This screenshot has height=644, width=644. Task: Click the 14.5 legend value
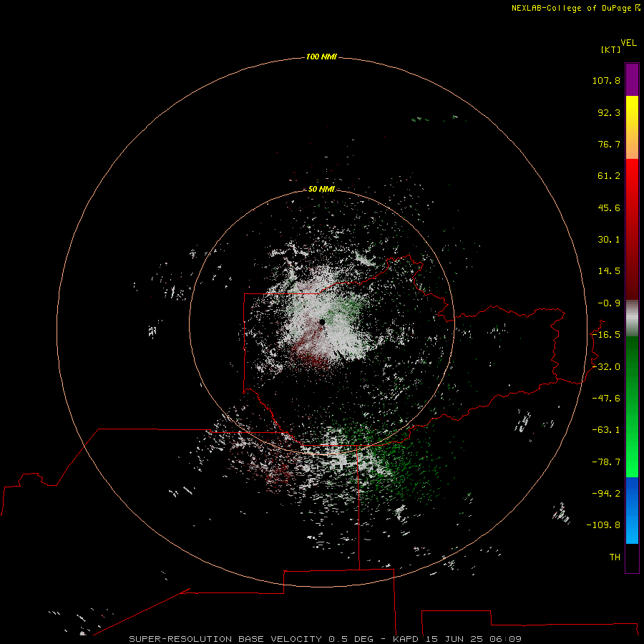click(609, 271)
